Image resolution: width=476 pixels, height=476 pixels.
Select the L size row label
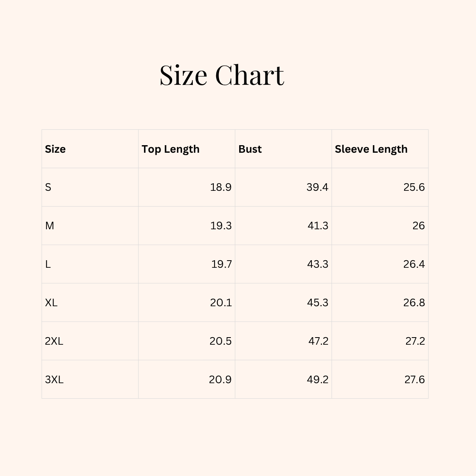click(x=48, y=264)
